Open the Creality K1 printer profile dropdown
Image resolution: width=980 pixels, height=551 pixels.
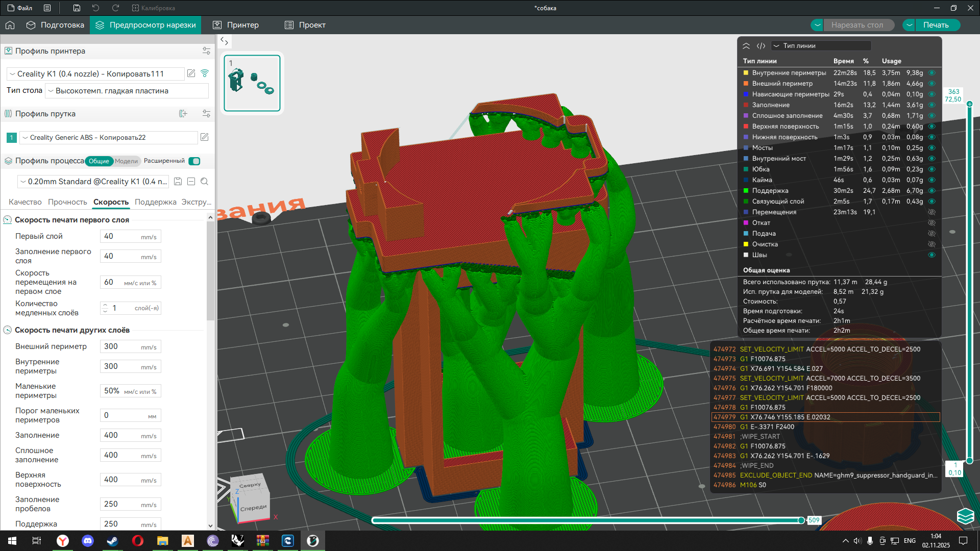tap(95, 74)
